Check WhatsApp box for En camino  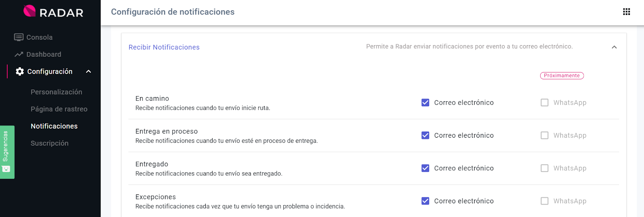click(544, 103)
